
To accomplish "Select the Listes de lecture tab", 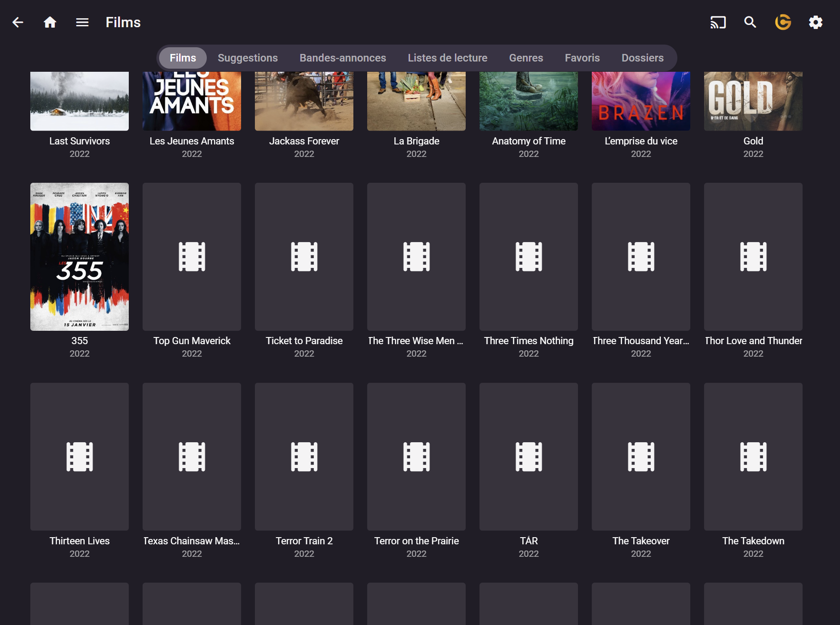I will coord(447,58).
